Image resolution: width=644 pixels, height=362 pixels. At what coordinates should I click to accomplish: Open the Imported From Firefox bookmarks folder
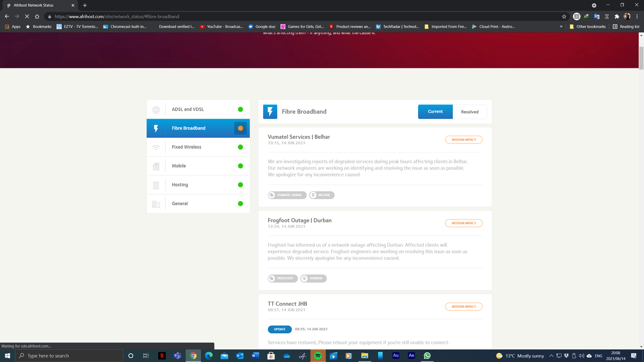446,27
